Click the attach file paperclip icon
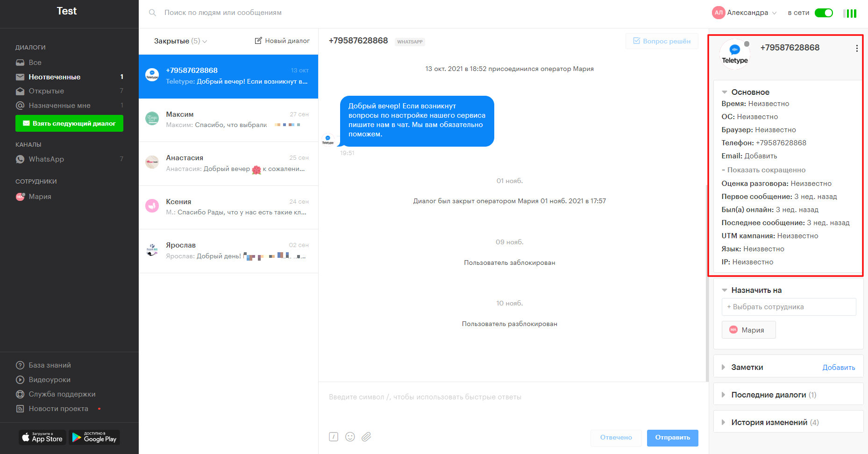The image size is (868, 454). pyautogui.click(x=366, y=437)
